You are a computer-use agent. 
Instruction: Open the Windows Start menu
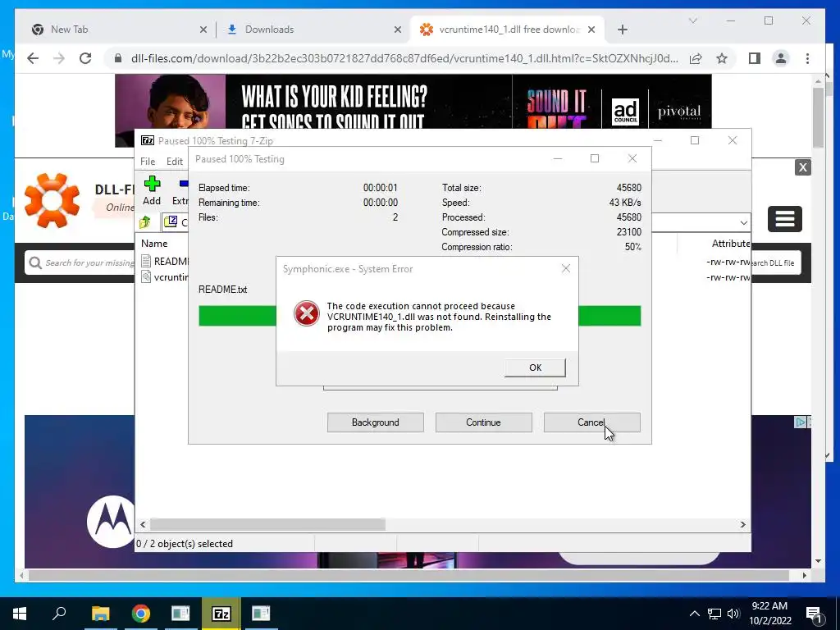click(20, 614)
